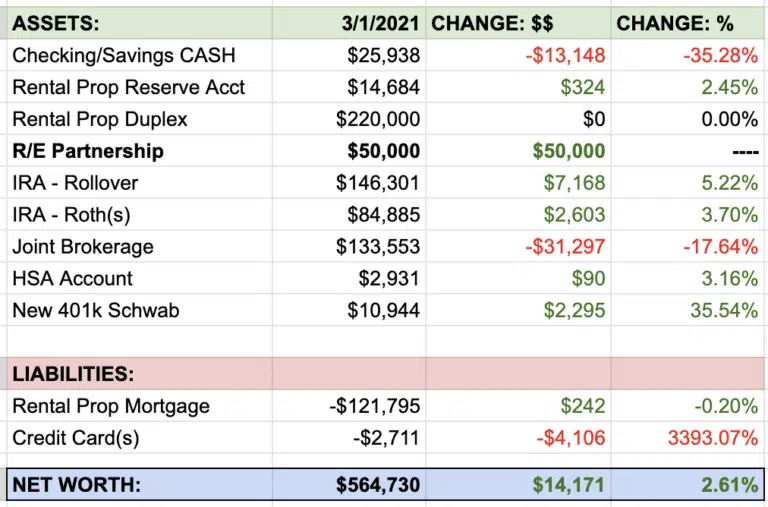Image resolution: width=768 pixels, height=507 pixels.
Task: Select the Rental Prop Duplex $220,000 value
Action: pyautogui.click(x=378, y=119)
